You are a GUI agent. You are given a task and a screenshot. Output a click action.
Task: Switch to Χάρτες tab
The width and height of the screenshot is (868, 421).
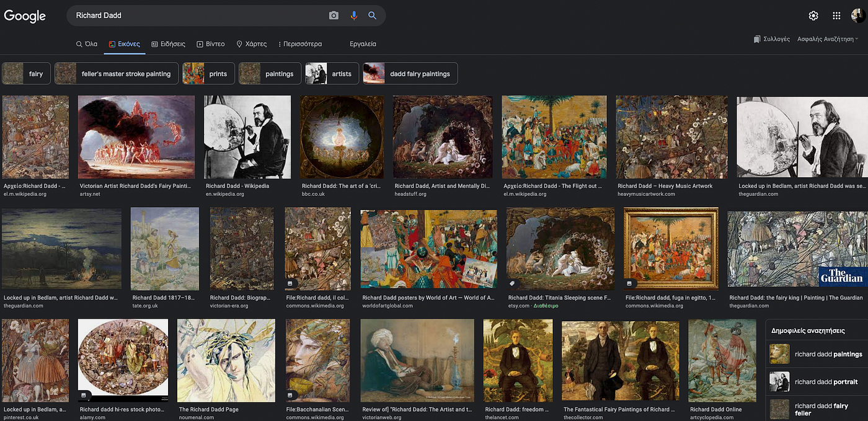tap(251, 44)
